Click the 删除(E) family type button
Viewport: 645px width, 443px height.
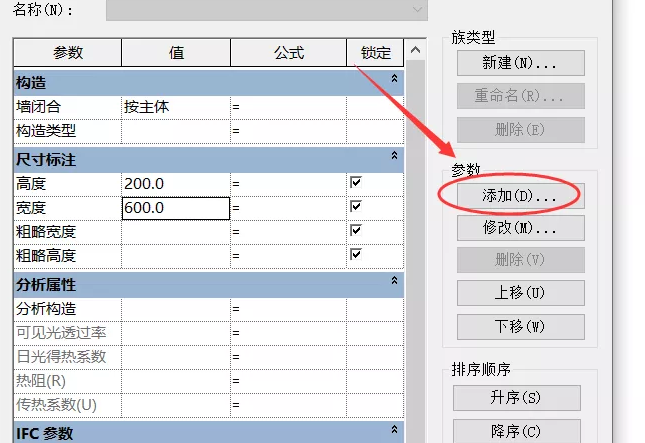click(x=520, y=130)
